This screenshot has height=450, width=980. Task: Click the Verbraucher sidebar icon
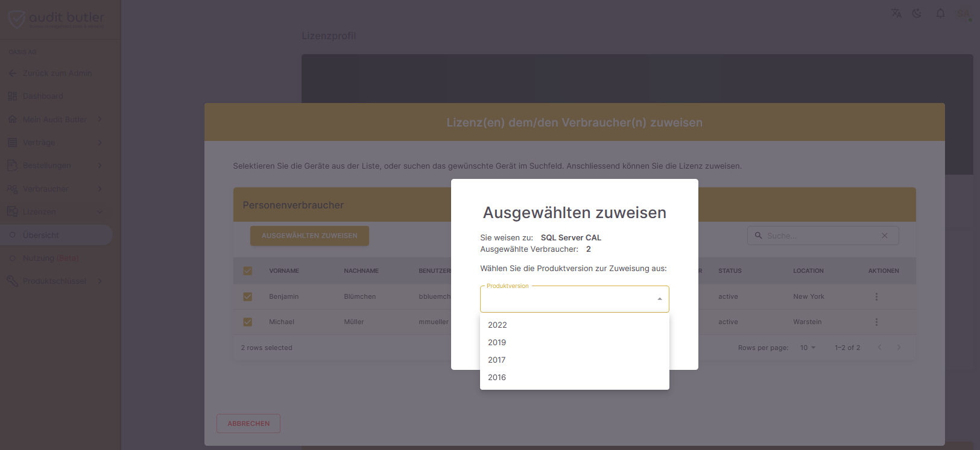(x=12, y=189)
